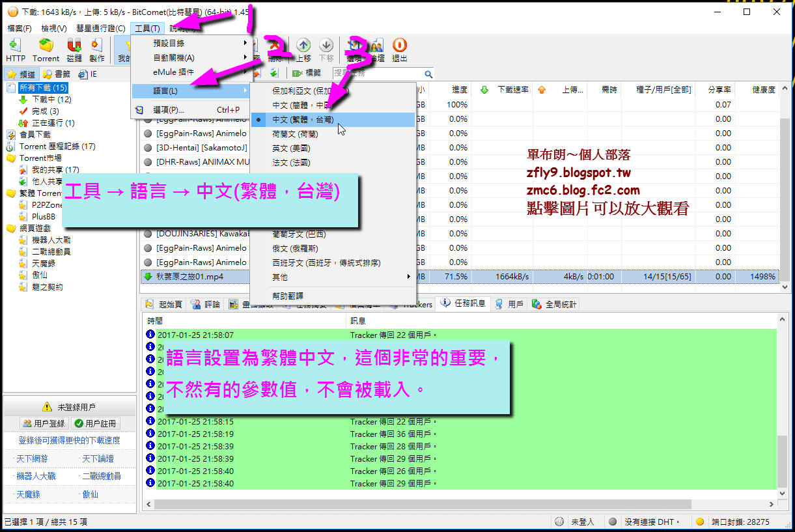Open the 工具(T) menu
The image size is (795, 532).
(147, 29)
